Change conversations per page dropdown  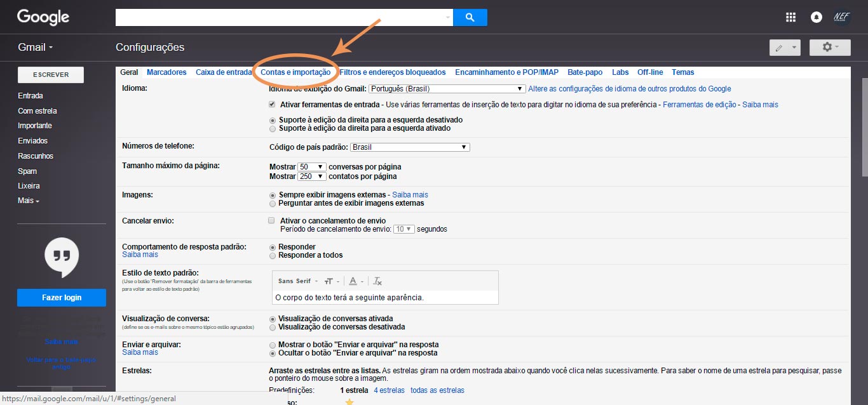point(312,167)
